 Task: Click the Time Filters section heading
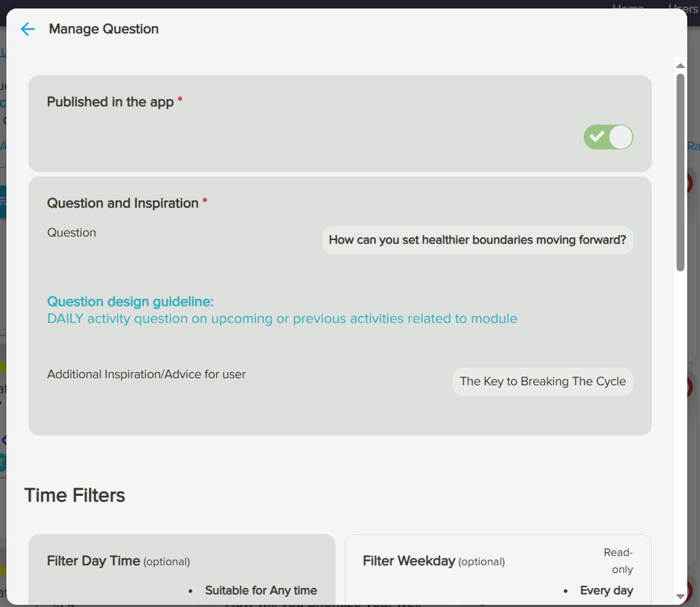74,495
